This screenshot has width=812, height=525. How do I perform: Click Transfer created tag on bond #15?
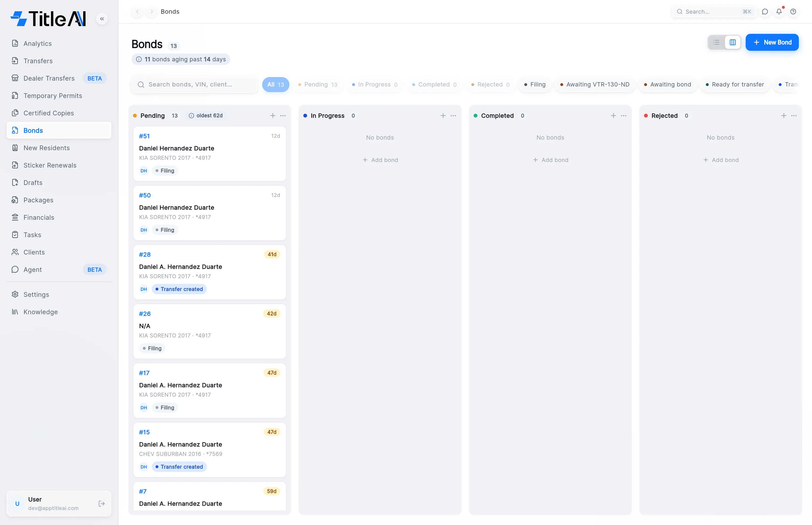point(179,467)
